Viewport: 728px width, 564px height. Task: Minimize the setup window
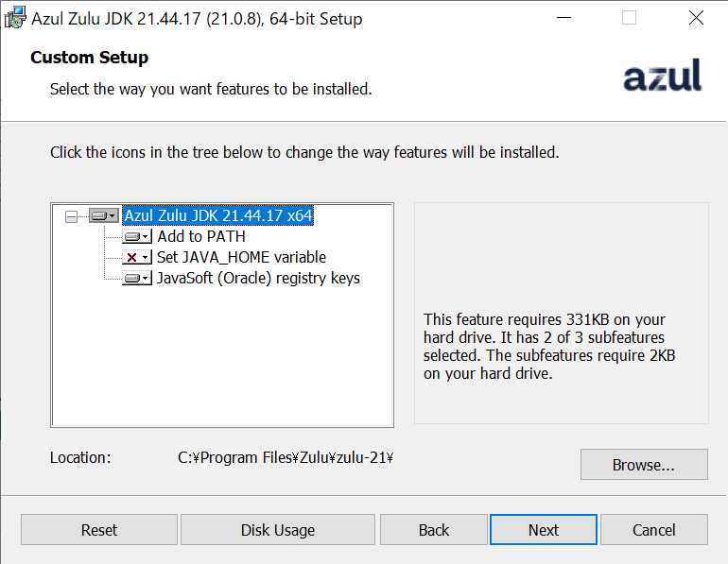tap(563, 18)
